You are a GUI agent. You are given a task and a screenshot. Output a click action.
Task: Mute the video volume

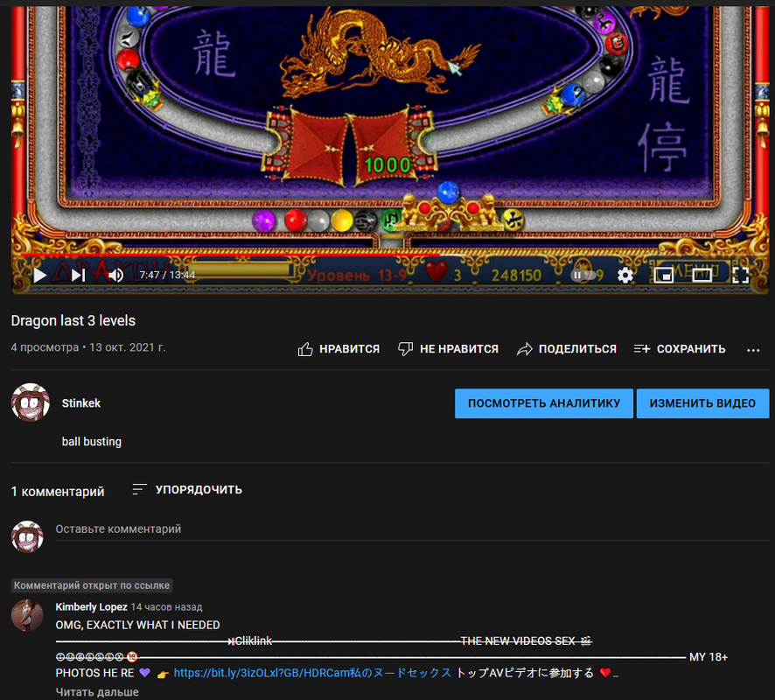[x=115, y=275]
